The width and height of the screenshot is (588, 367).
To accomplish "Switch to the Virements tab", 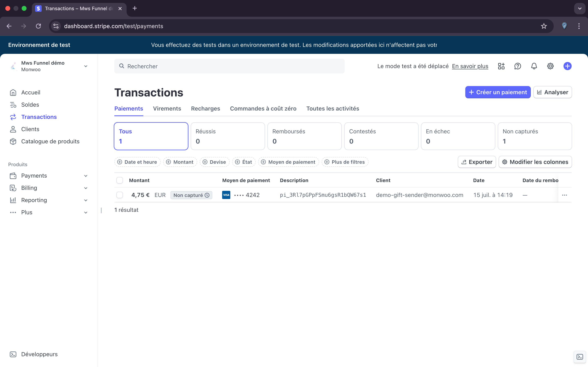I will 167,108.
